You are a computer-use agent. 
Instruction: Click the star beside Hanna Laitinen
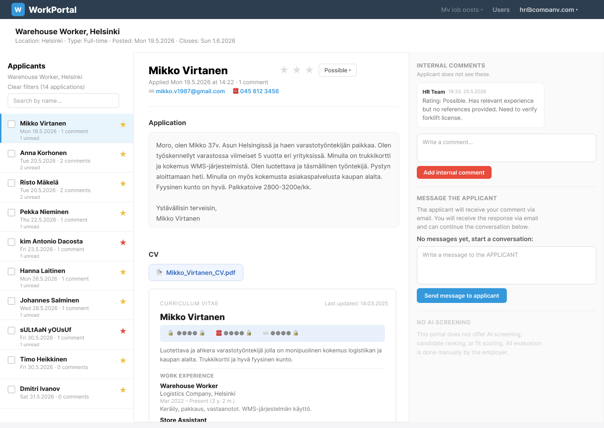tap(123, 272)
